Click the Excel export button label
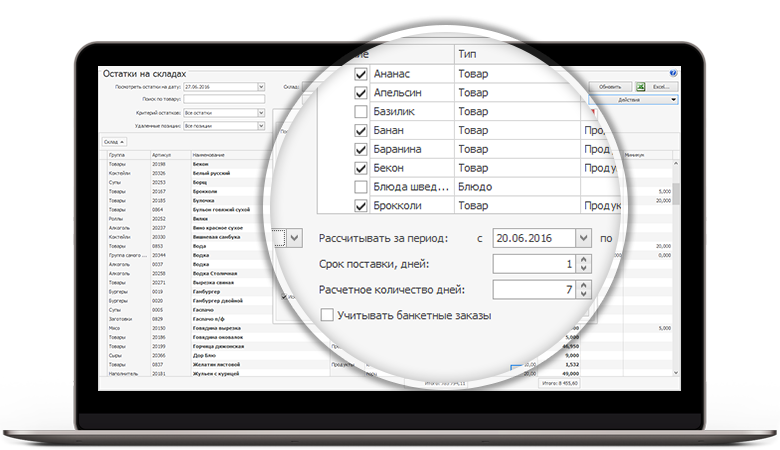 point(661,87)
